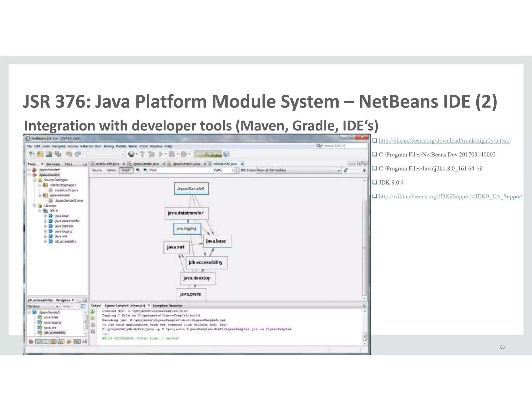Switch to the JigsawSample.java editor tab
Screen dimensions: 532x411
(146, 164)
